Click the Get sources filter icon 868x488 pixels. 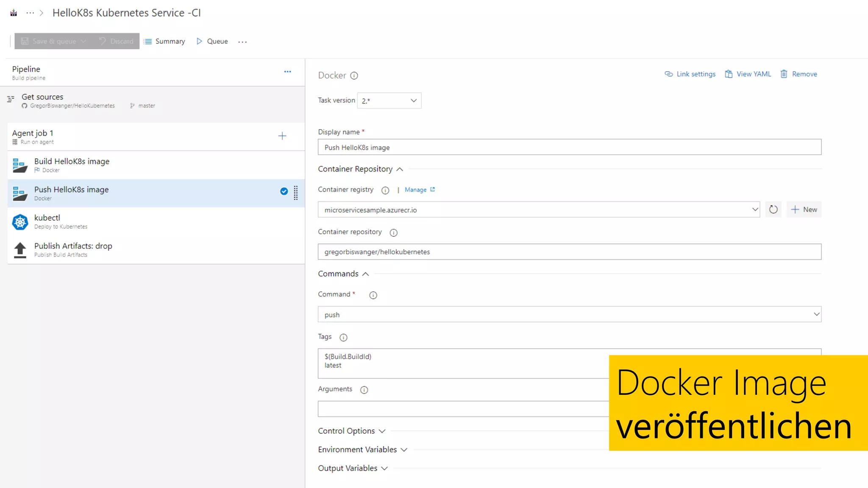(11, 99)
